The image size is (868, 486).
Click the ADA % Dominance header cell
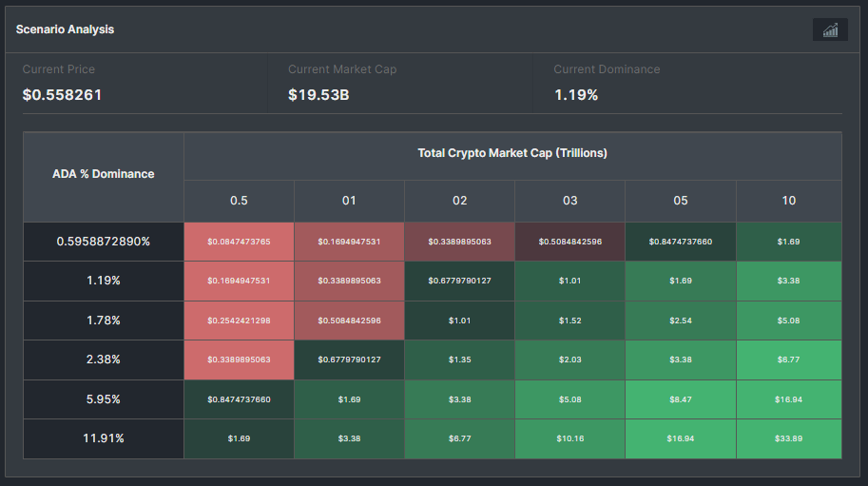click(x=104, y=174)
